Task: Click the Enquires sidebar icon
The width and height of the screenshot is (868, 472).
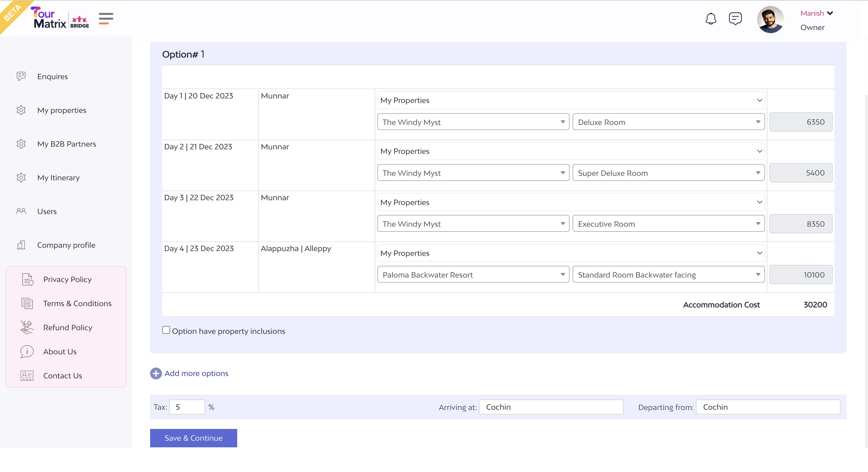Action: tap(21, 76)
